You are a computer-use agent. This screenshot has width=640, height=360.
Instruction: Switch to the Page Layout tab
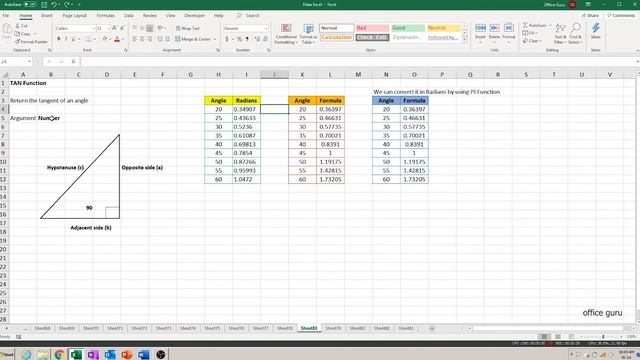click(x=74, y=16)
